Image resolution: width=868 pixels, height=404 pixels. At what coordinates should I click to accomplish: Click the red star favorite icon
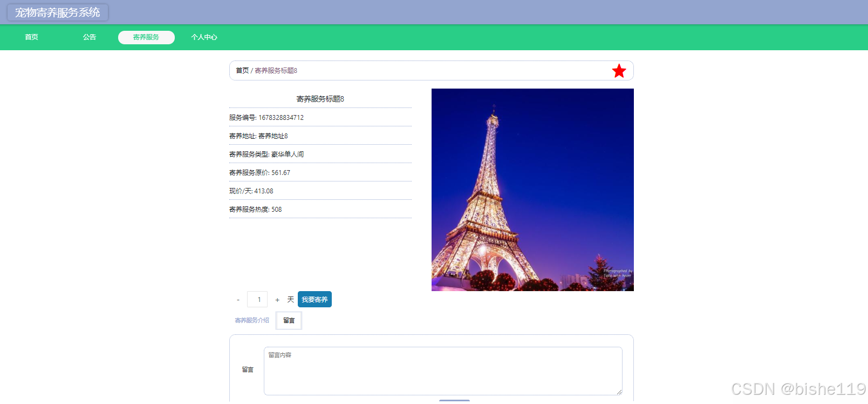[x=619, y=71]
